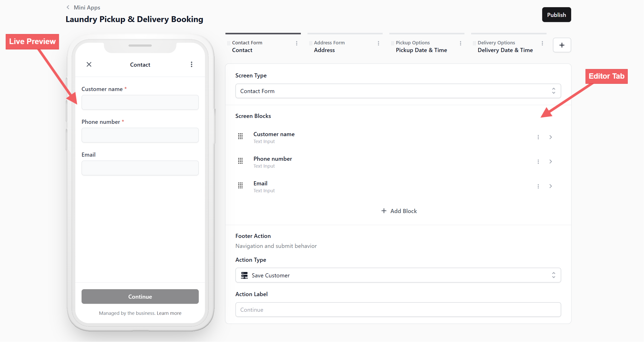Open the Delivery Options tab's three-dot menu
Screen dimensions: 644x342
(x=542, y=43)
